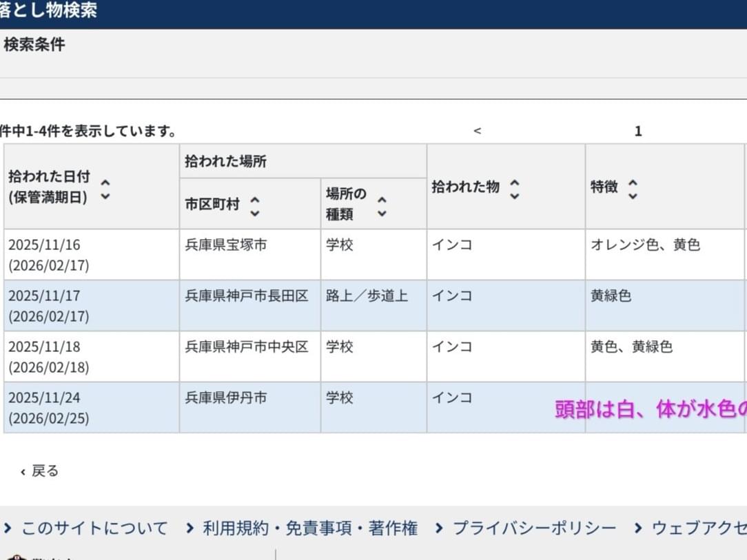Sort the 市区町村 column
This screenshot has width=747, height=560.
tap(254, 205)
